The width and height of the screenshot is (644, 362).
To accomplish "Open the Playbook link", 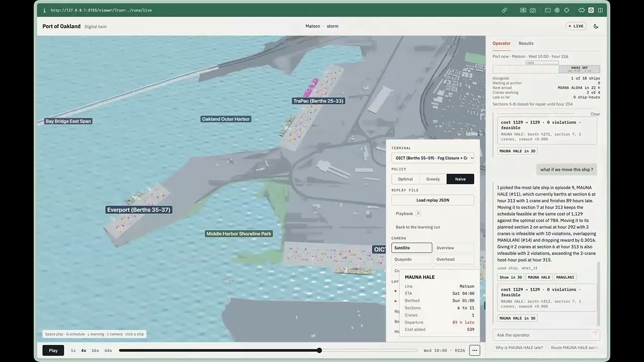I will click(405, 214).
